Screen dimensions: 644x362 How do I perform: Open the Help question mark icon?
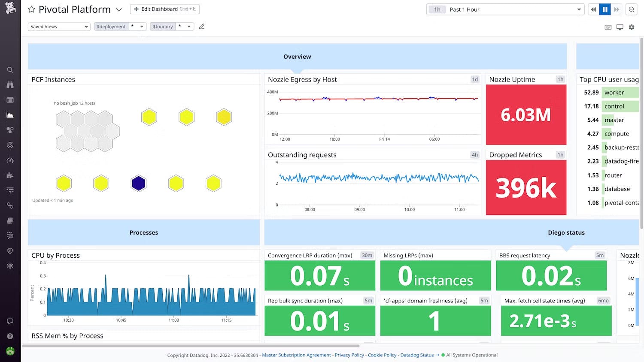10,336
